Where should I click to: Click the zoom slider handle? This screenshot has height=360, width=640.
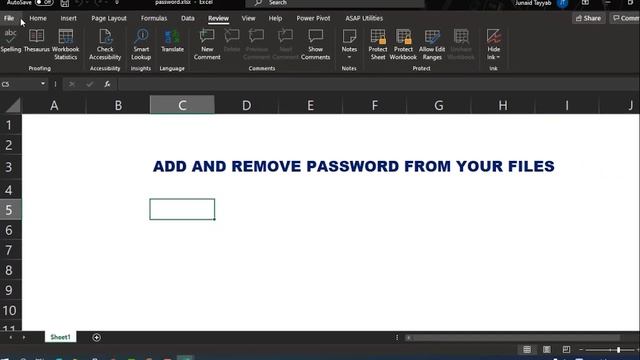618,350
